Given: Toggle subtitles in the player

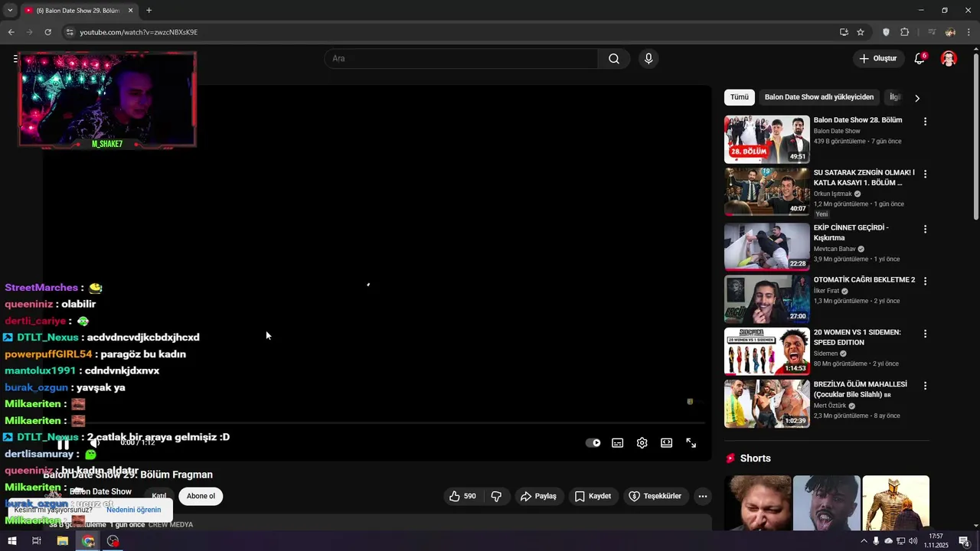Looking at the screenshot, I should (x=618, y=443).
